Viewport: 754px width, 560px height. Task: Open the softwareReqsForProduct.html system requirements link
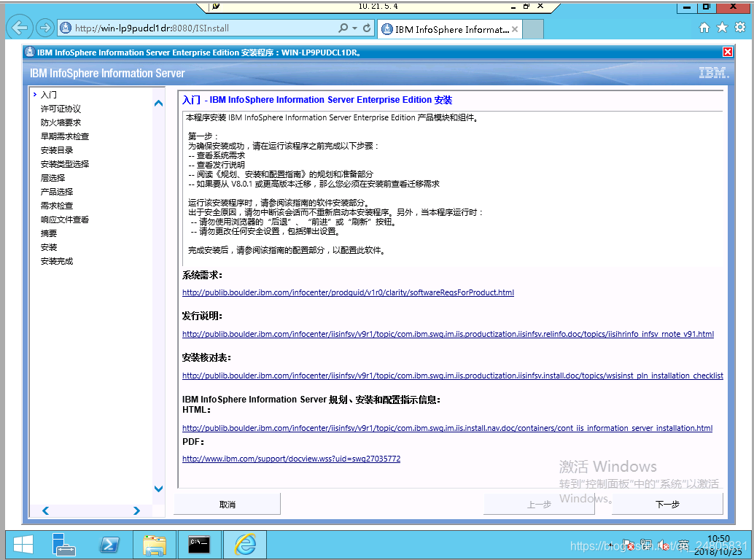(x=348, y=292)
